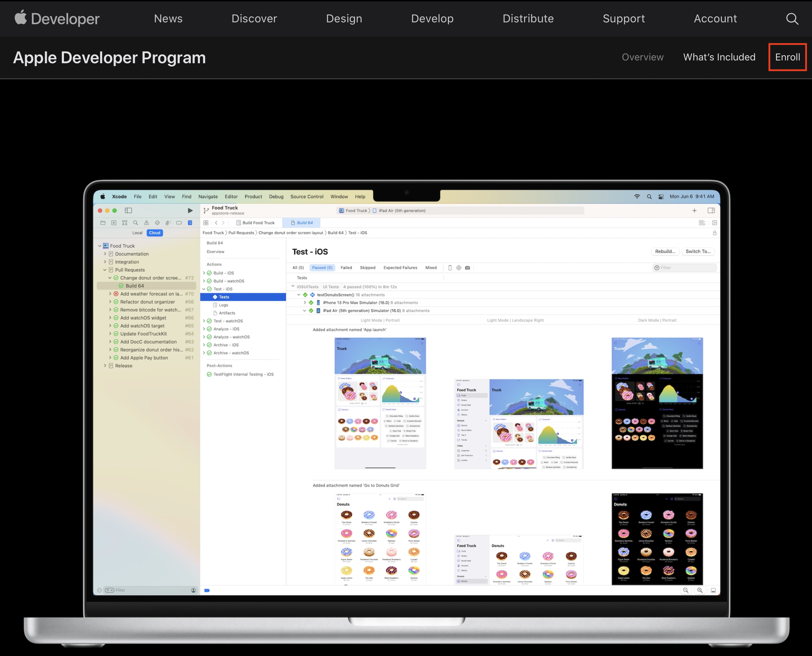Collapse the Pull Requests tree item
The image size is (812, 656).
click(x=105, y=270)
